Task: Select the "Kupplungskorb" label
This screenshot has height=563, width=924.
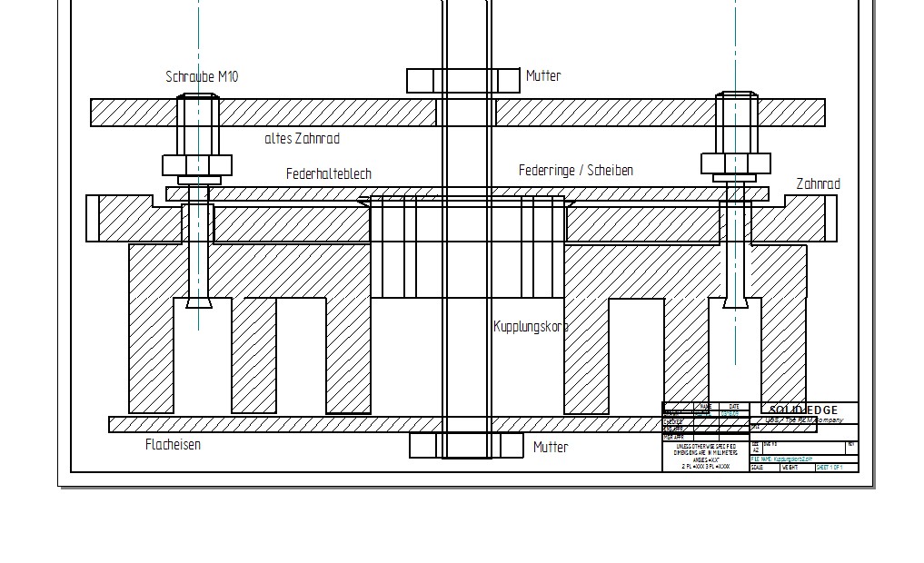Action: tap(531, 326)
